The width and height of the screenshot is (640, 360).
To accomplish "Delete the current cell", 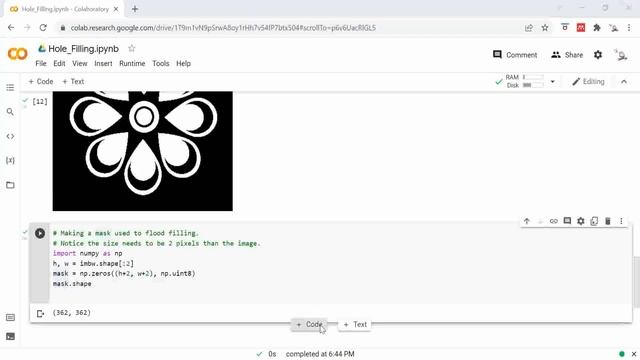I will (607, 221).
